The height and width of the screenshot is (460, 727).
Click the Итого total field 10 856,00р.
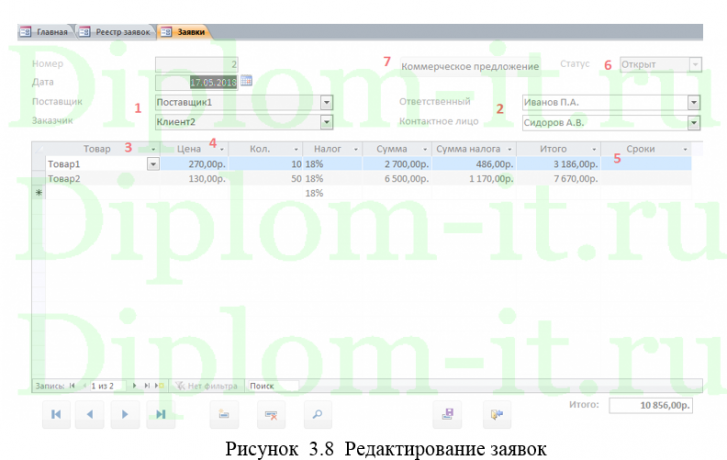tap(650, 405)
